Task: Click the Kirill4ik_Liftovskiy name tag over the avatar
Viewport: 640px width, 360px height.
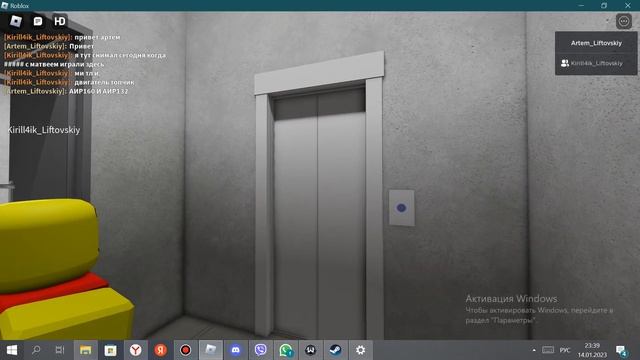Action: tap(44, 130)
